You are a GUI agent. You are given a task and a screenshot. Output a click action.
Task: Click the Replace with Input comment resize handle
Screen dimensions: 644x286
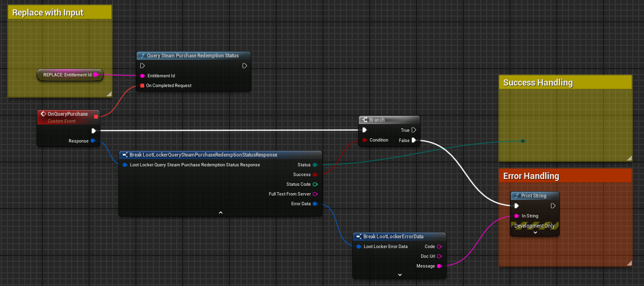109,94
